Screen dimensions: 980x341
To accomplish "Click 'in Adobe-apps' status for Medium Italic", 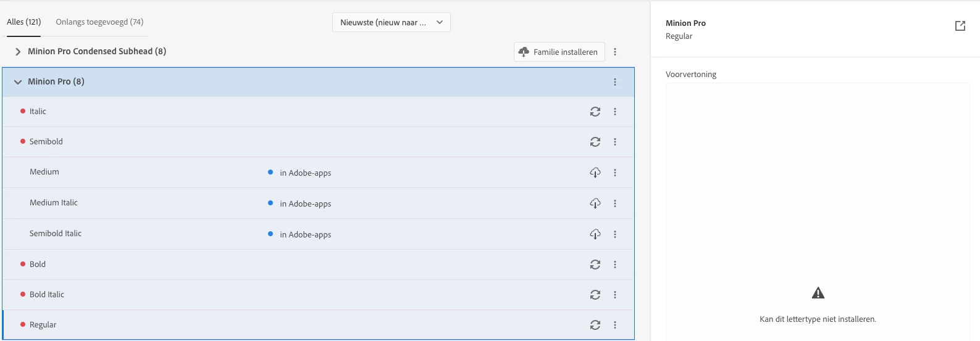I will pos(306,204).
